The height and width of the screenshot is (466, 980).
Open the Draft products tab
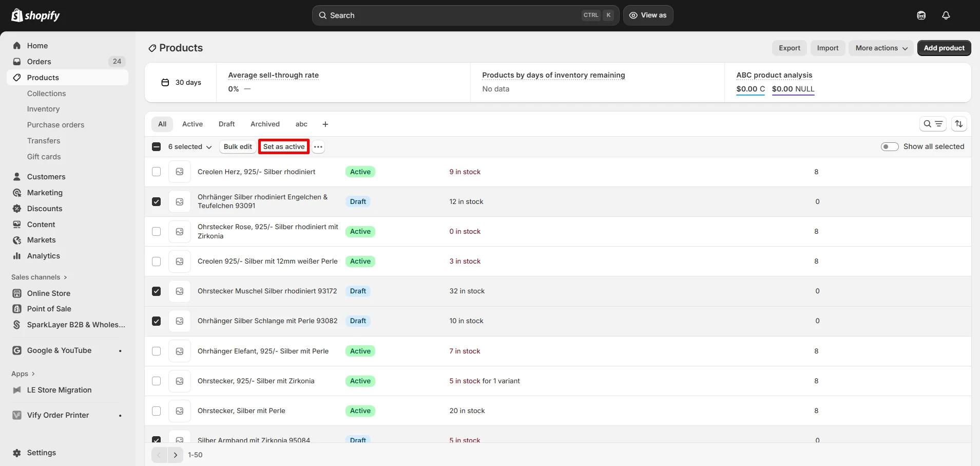coord(226,124)
